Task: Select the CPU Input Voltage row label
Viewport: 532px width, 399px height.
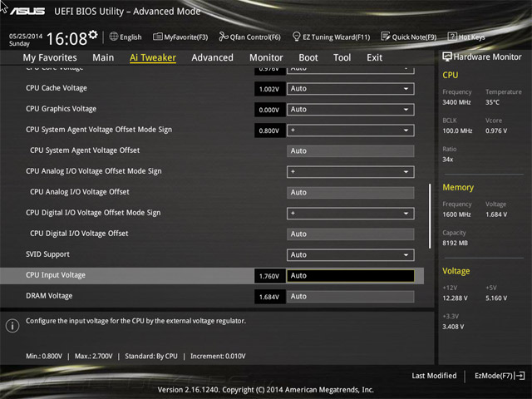Action: [x=56, y=275]
